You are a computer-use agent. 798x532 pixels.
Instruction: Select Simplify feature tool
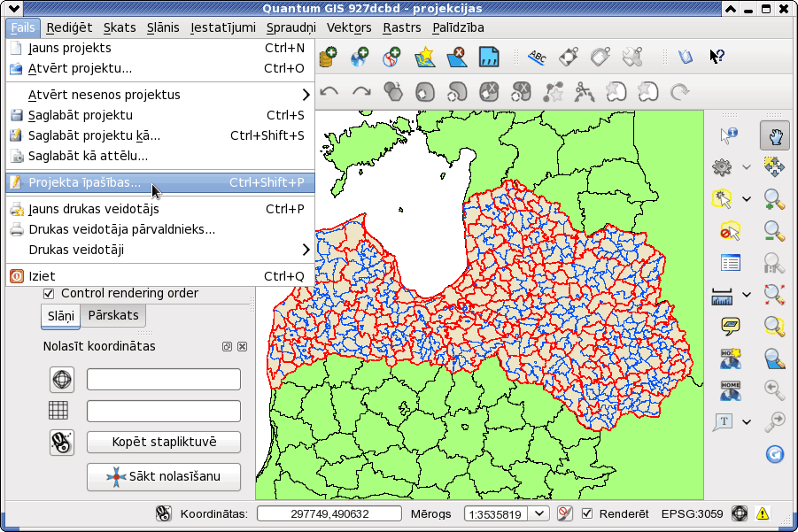coord(393,92)
